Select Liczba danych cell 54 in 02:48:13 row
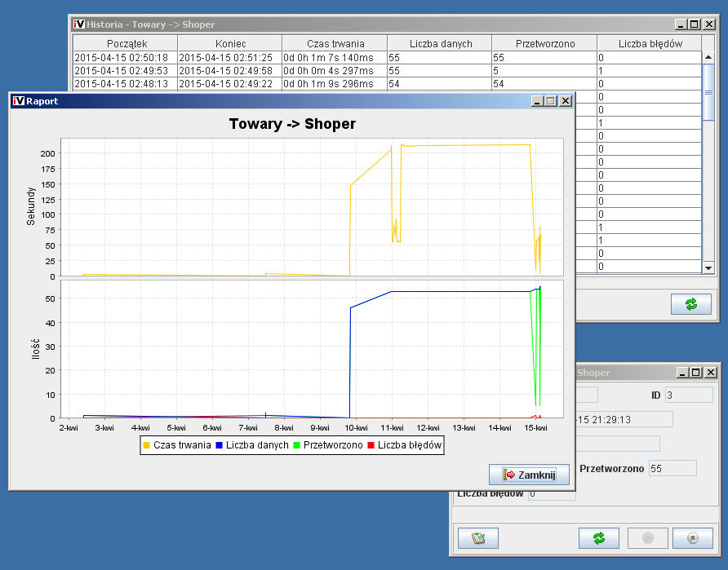 (440, 83)
